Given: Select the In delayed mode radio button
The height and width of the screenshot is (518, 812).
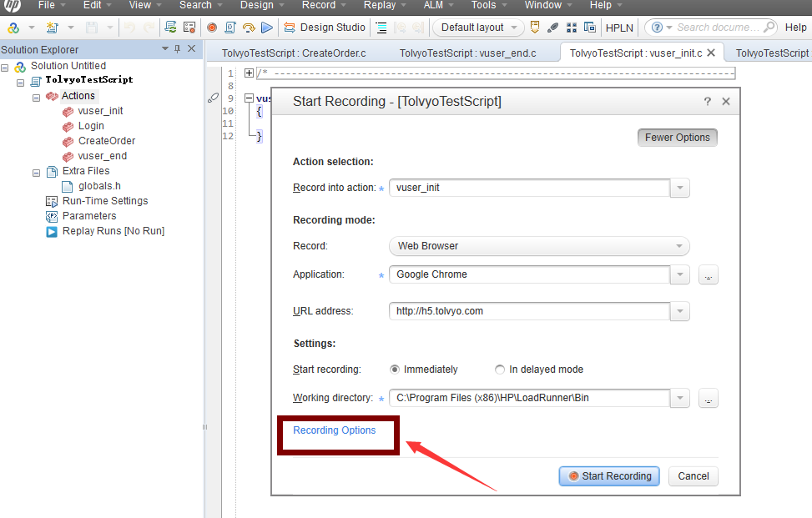Looking at the screenshot, I should click(x=500, y=370).
